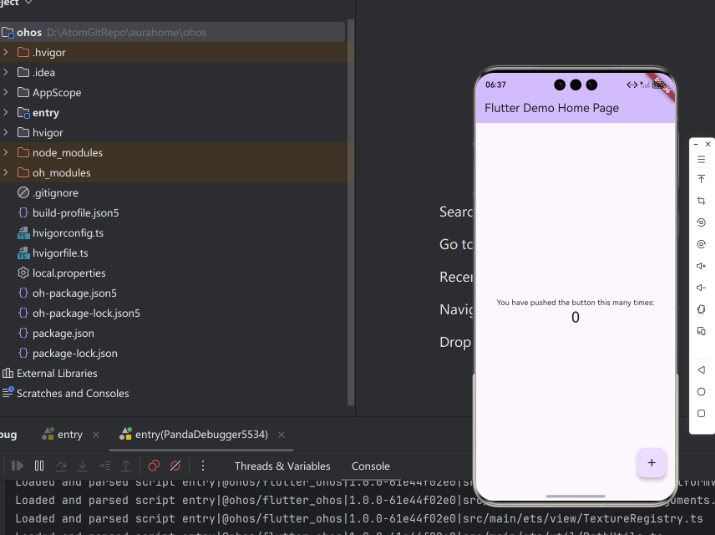
Task: Expand the .idea folder
Action: [x=5, y=72]
